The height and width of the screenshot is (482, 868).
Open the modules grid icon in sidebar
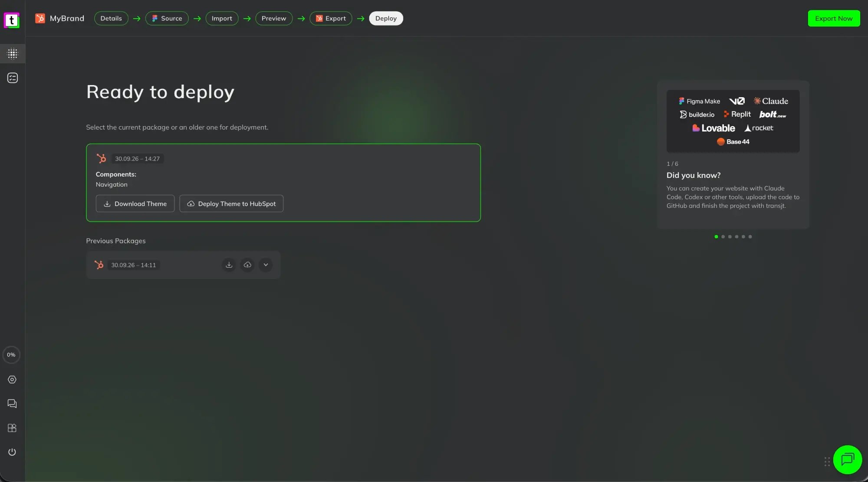pyautogui.click(x=12, y=428)
